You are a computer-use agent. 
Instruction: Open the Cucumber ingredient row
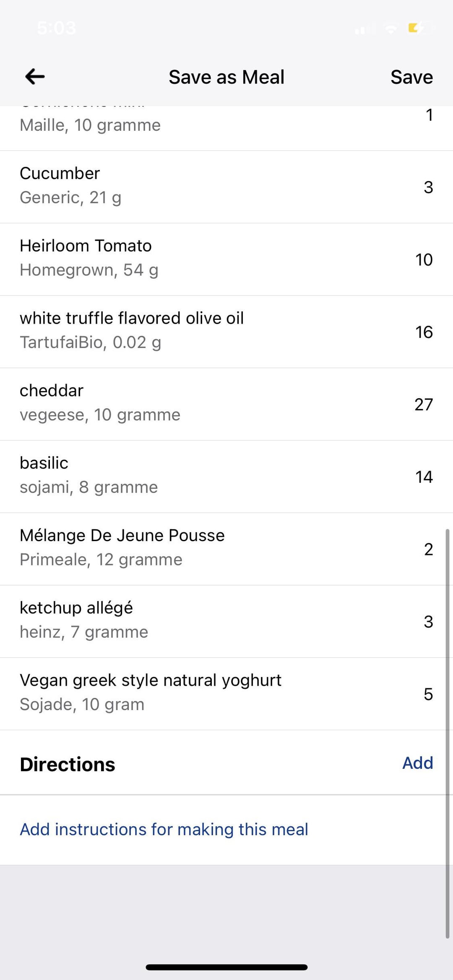tap(226, 187)
